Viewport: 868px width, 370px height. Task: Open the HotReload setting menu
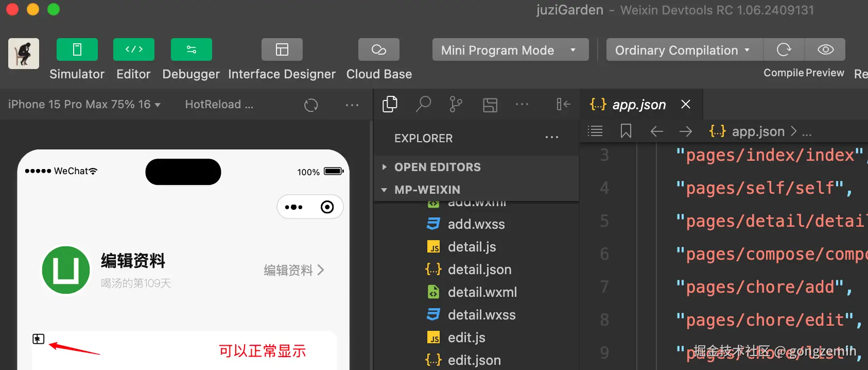(219, 104)
